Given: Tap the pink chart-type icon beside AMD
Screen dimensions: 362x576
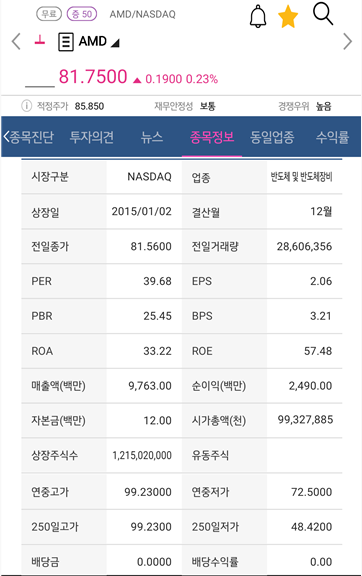Looking at the screenshot, I should click(40, 40).
